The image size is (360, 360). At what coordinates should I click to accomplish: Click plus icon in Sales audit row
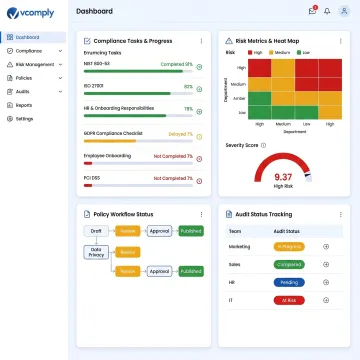click(x=326, y=265)
